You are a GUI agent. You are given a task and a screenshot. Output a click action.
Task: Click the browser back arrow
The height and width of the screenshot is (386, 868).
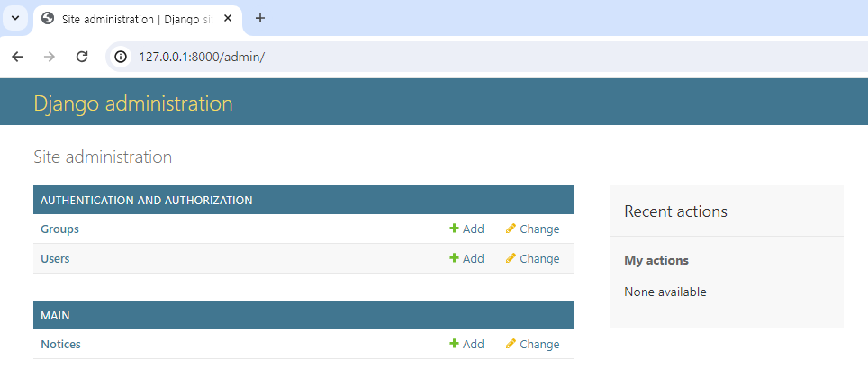[x=17, y=57]
